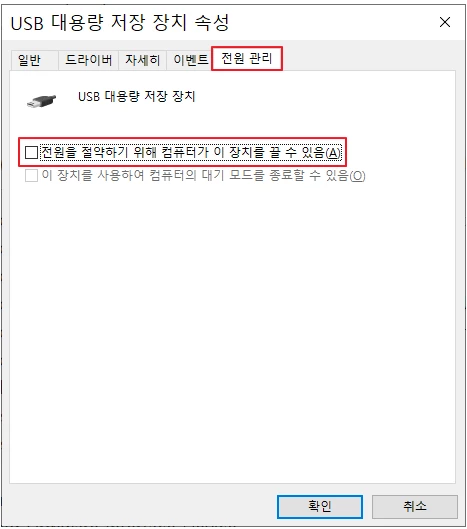Cancel the dialog with 취소 button

coord(415,506)
